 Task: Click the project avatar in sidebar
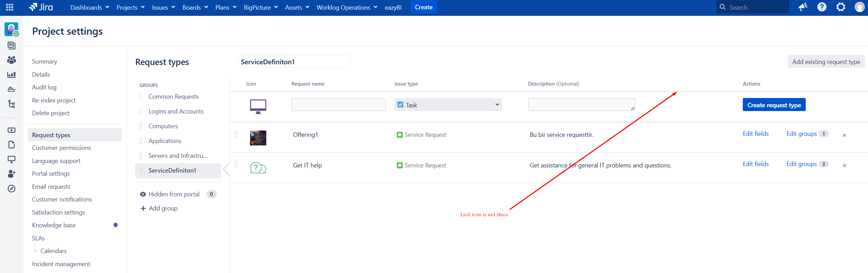coord(11,30)
